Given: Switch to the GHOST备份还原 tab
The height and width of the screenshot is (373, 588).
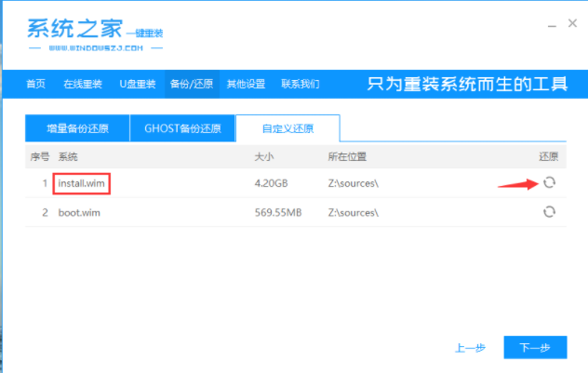Looking at the screenshot, I should coord(182,128).
